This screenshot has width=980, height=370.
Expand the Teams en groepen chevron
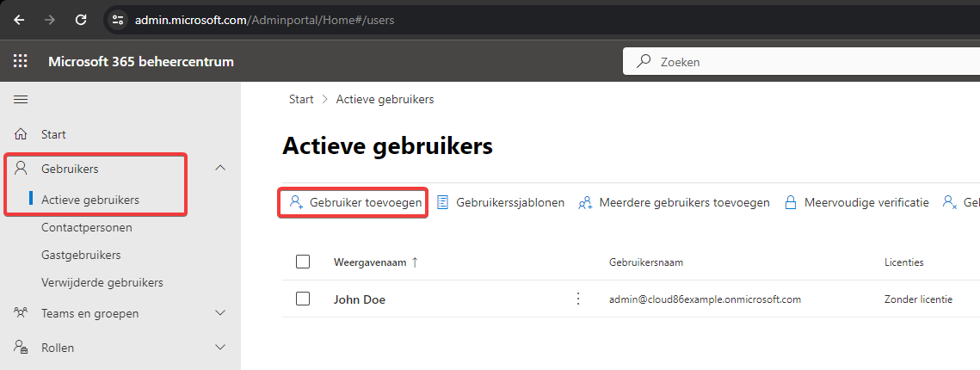[220, 312]
